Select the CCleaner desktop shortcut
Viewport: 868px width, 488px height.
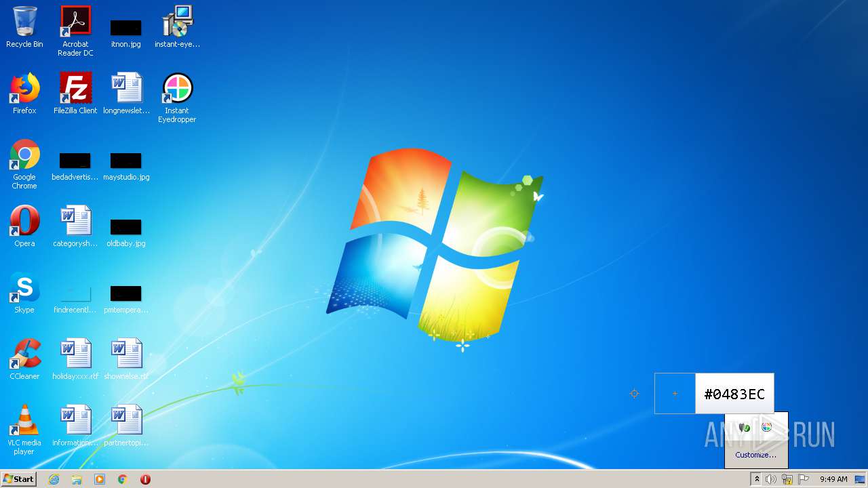click(x=24, y=359)
